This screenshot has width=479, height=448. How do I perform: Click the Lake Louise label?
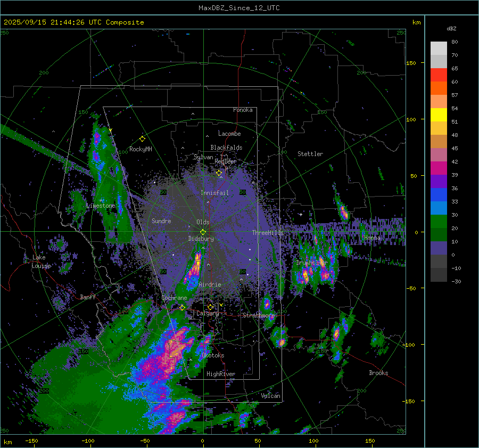[41, 262]
